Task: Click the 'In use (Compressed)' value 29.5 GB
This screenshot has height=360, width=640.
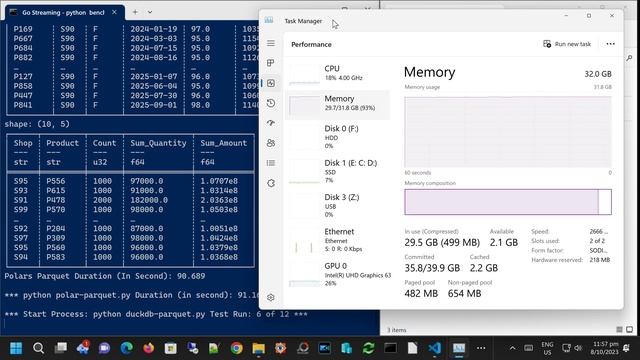Action: (442, 242)
